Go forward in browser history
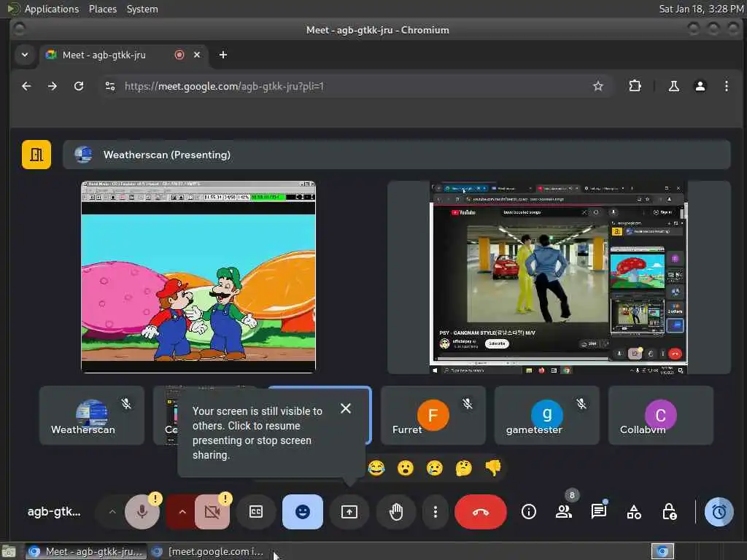This screenshot has width=747, height=560. click(53, 86)
